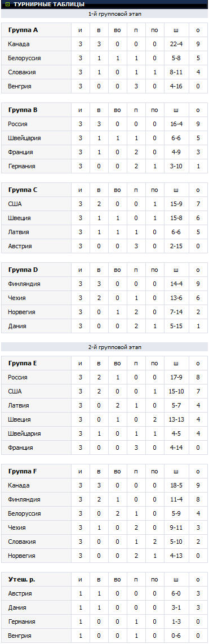This screenshot has height=644, width=209.
Task: Click Дания in Группа D
Action: pyautogui.click(x=17, y=326)
